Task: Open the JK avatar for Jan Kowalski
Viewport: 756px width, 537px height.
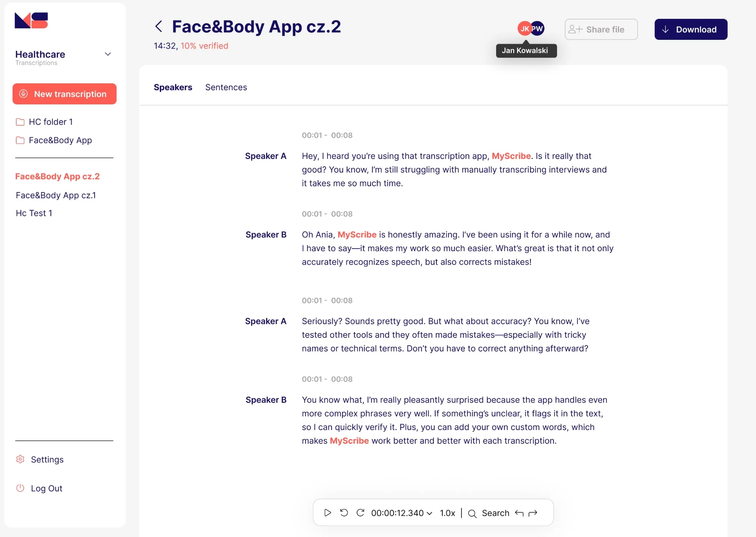Action: [524, 28]
